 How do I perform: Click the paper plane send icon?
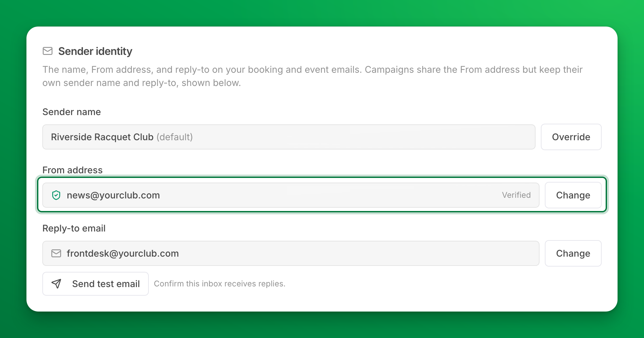57,283
